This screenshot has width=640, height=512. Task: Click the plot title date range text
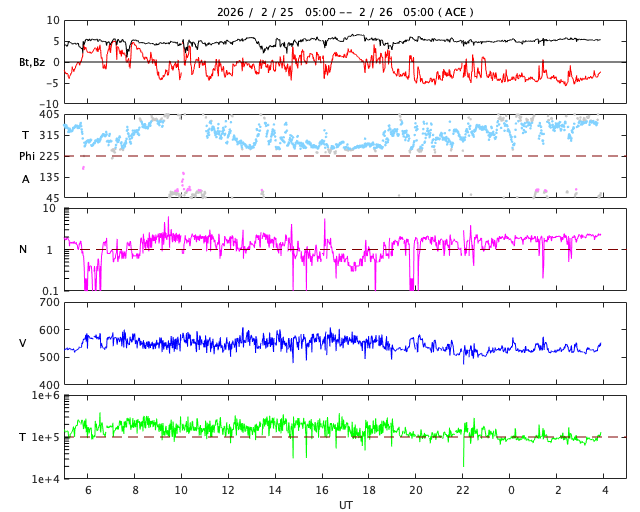coord(345,12)
